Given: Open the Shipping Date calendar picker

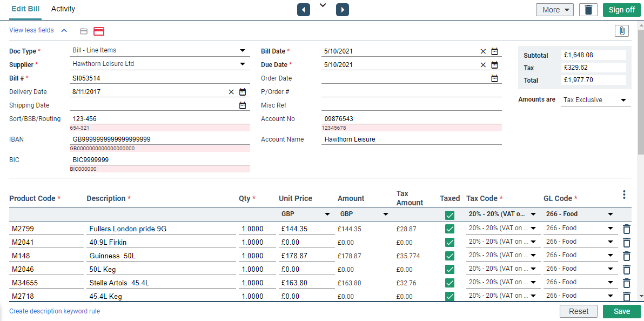Looking at the screenshot, I should pyautogui.click(x=243, y=105).
